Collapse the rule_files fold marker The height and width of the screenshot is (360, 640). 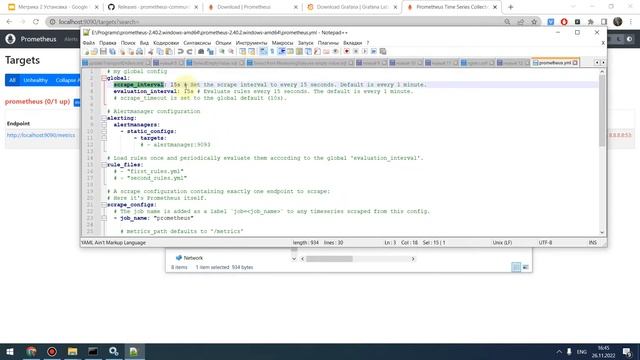point(104,164)
